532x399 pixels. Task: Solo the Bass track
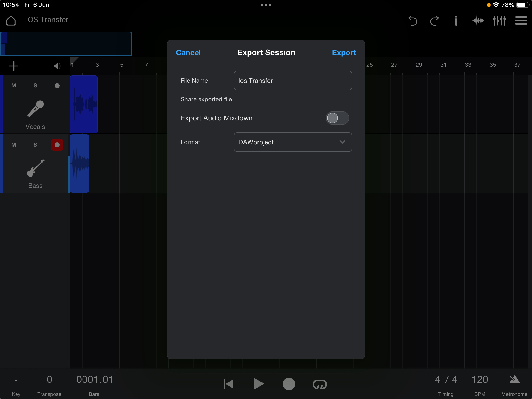pyautogui.click(x=35, y=145)
